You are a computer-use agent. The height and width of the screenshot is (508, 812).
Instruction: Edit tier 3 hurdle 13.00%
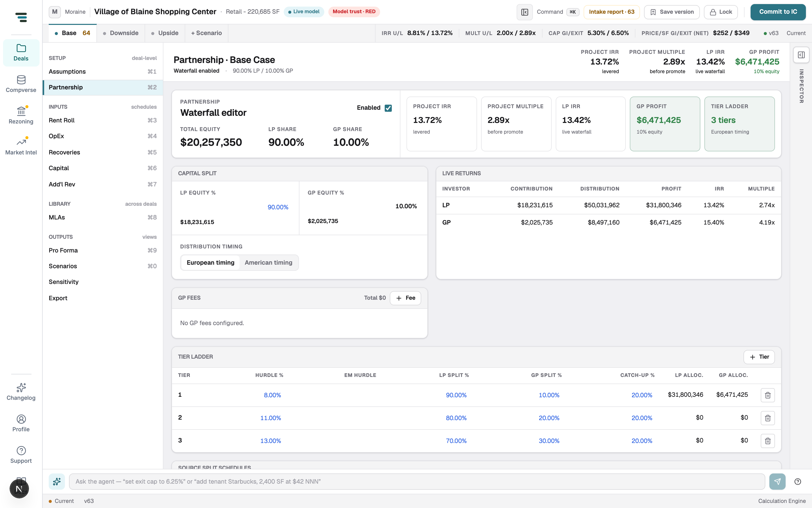tap(270, 441)
